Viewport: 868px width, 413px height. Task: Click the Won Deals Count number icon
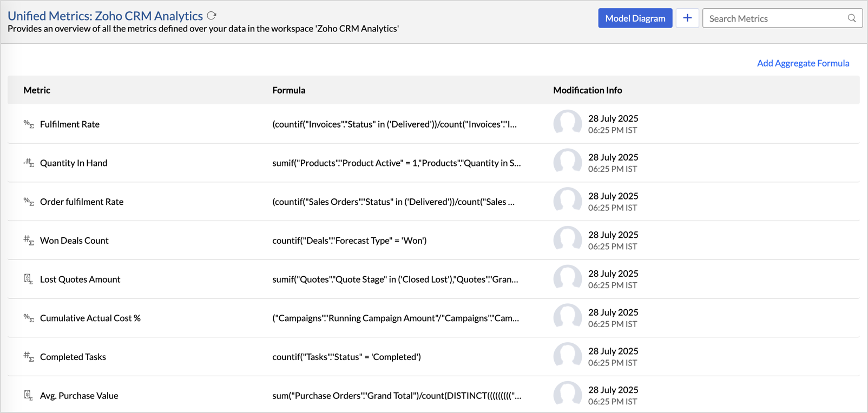pos(29,241)
